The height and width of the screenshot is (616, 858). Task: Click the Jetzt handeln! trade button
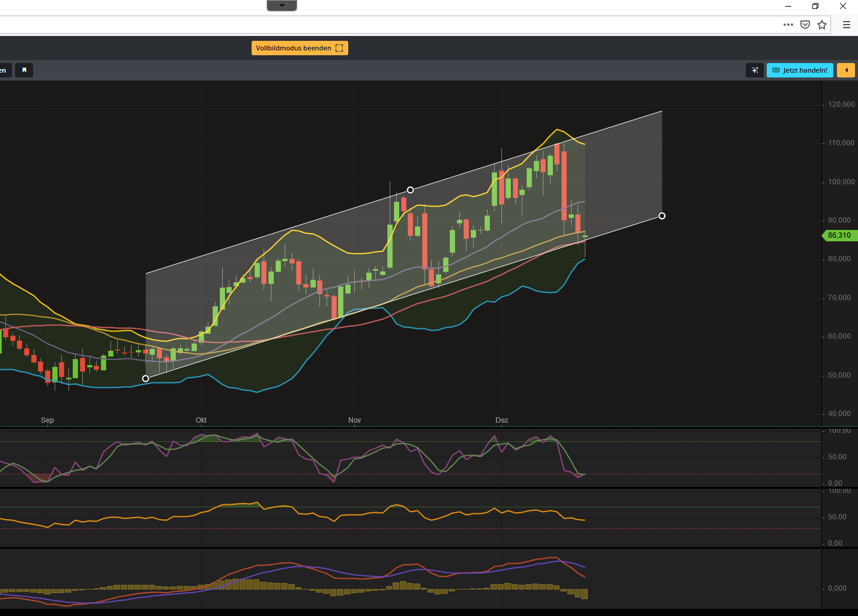800,70
